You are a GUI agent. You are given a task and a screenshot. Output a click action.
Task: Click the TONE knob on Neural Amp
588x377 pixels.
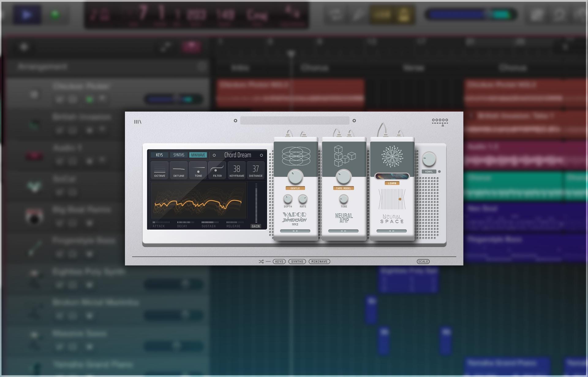pos(344,199)
